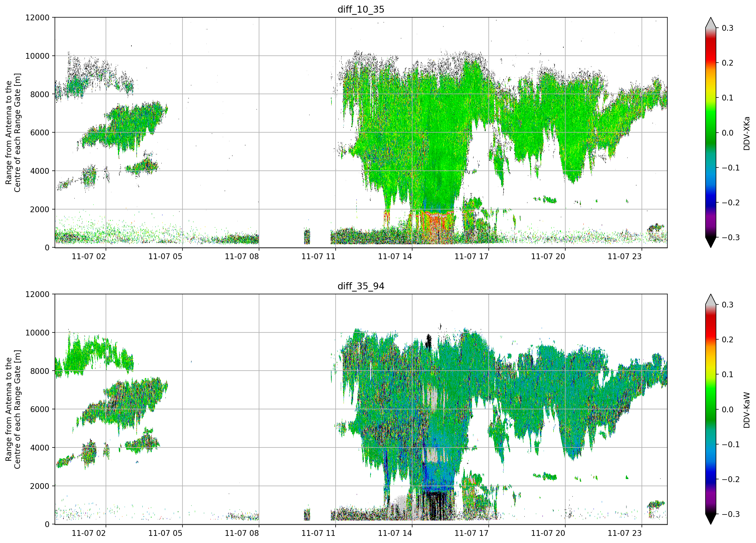
Task: Click the '11-07 14' x-tick under diff_35_94
Action: click(395, 533)
